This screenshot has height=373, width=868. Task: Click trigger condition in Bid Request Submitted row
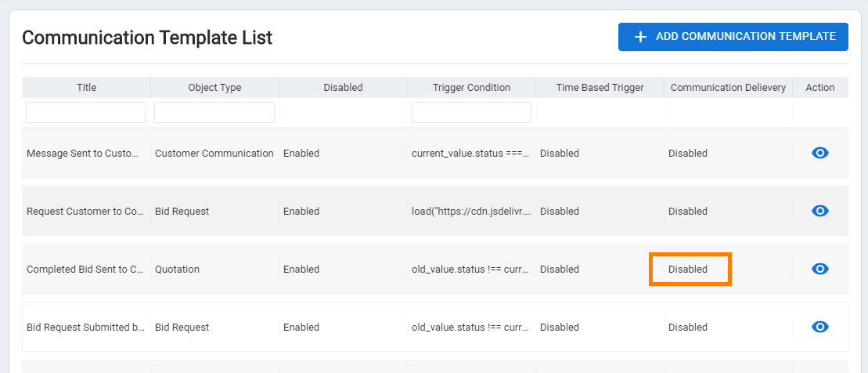tap(470, 328)
